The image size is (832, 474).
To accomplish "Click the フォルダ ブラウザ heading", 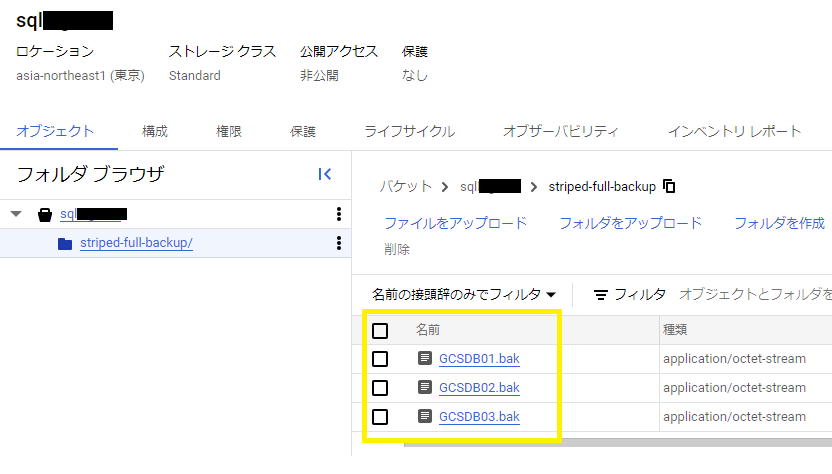I will click(x=91, y=174).
